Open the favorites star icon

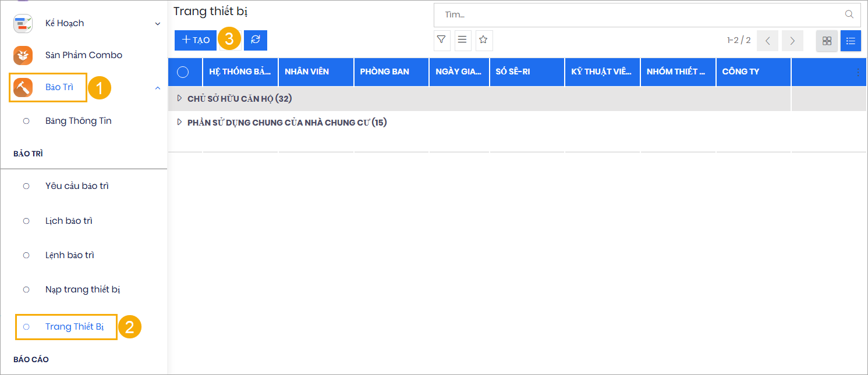coord(484,40)
